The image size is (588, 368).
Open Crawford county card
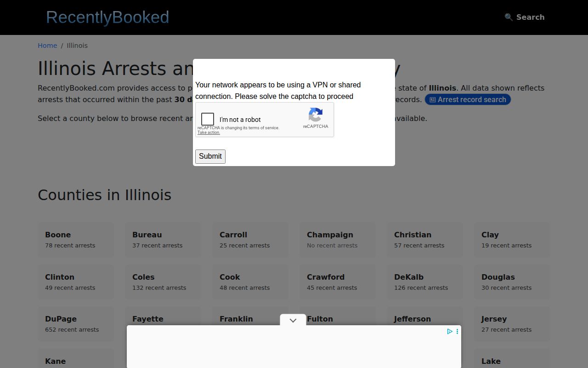click(x=338, y=282)
